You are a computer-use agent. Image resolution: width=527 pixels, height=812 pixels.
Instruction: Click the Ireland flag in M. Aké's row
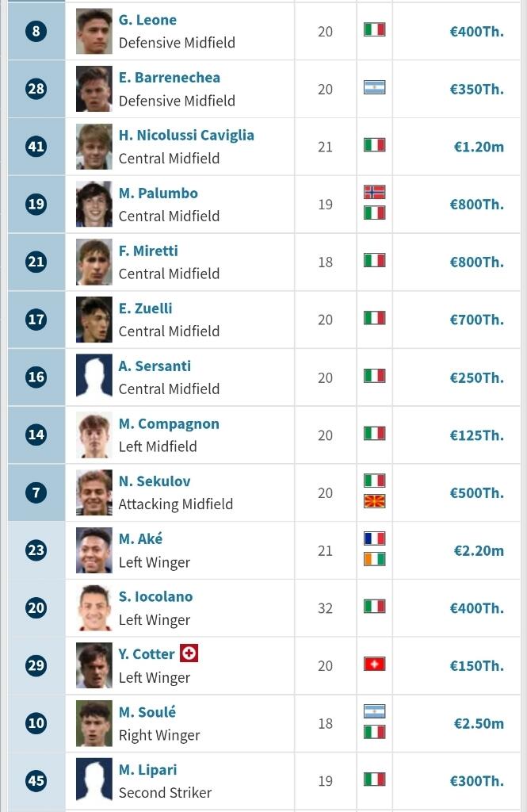[x=374, y=559]
